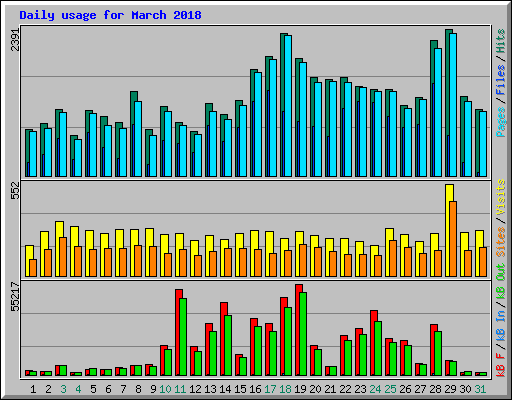Viewport: 512px width, 400px height.
Task: Click the green kB Out bar for day 14
Action: coord(228,346)
